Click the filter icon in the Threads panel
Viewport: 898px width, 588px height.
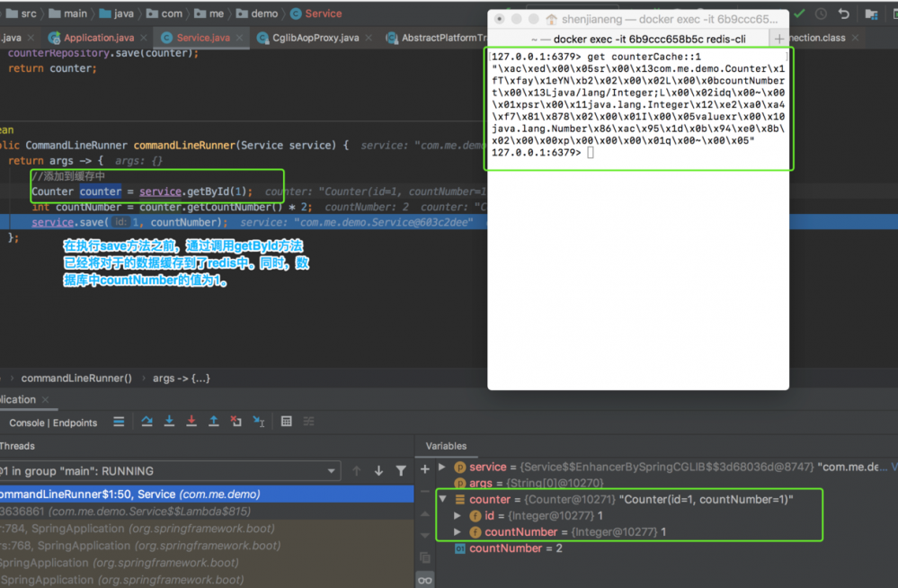pos(401,471)
